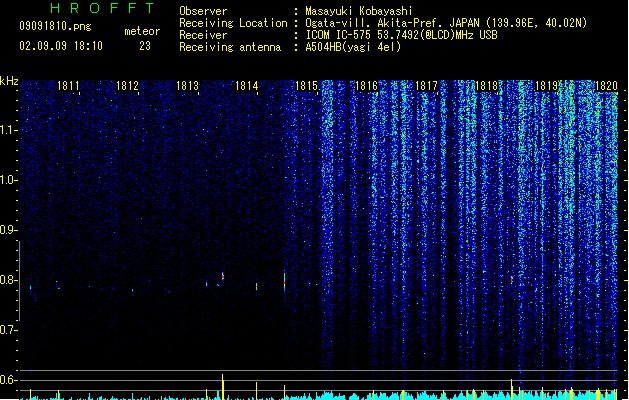629x400 pixels.
Task: Click the 1816 time marker
Action: pyautogui.click(x=366, y=86)
